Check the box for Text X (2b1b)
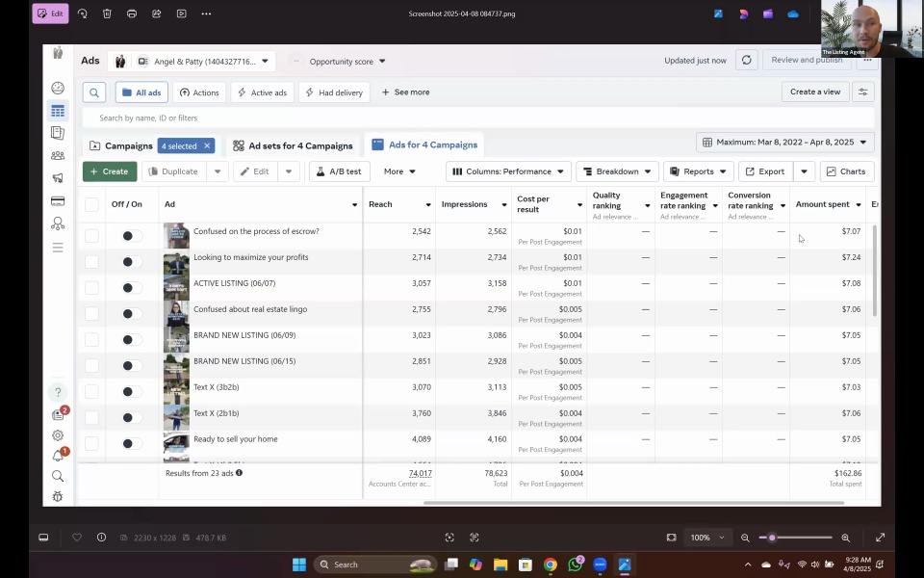 (x=91, y=417)
